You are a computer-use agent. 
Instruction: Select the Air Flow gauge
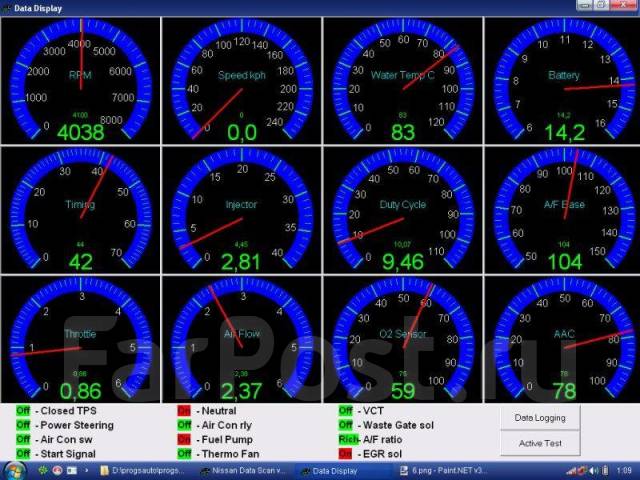[241, 340]
